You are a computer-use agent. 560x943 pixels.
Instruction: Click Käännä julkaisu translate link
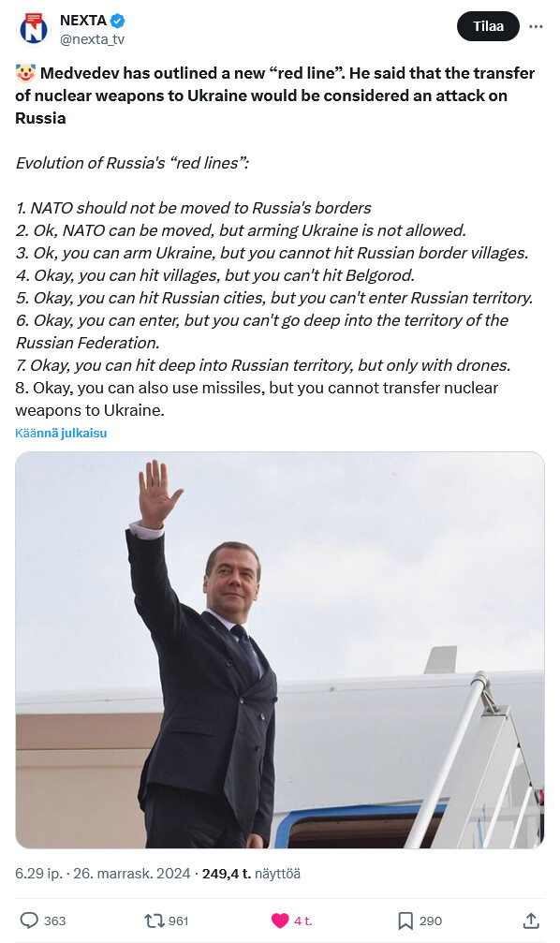point(61,433)
